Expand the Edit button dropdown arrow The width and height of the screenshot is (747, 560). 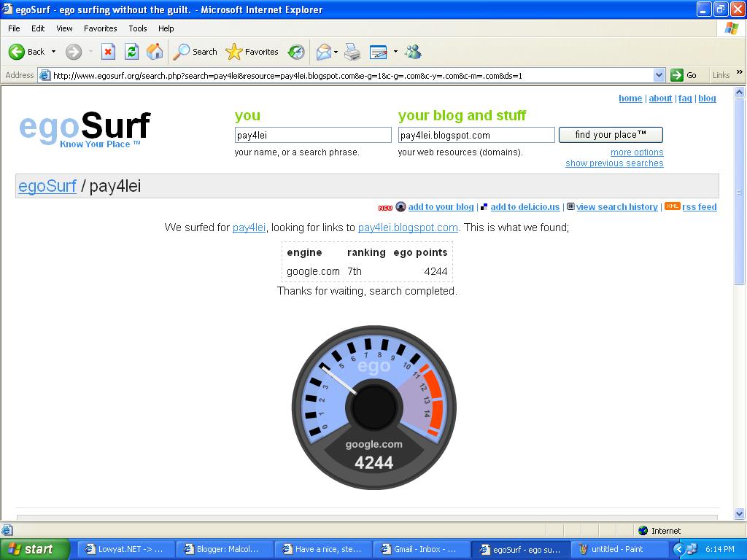pyautogui.click(x=395, y=52)
